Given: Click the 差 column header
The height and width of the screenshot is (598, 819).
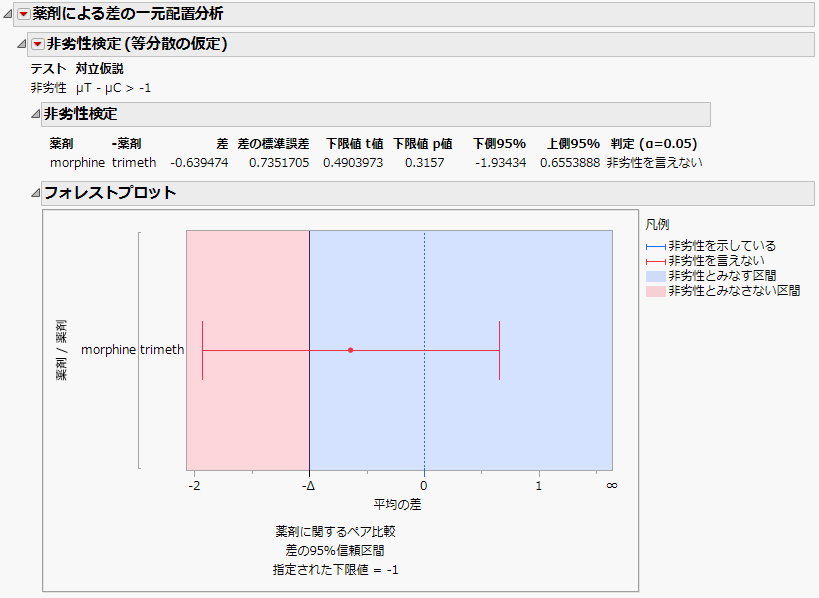Looking at the screenshot, I should click(x=222, y=143).
